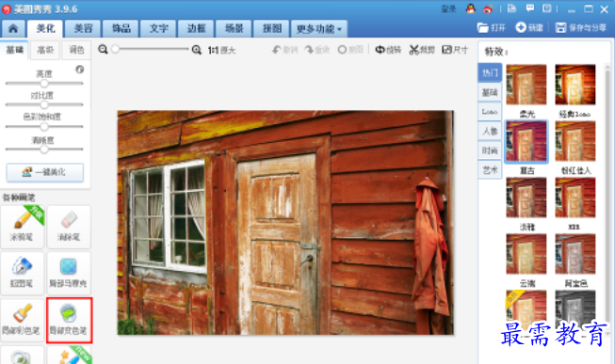This screenshot has width=615, height=364.
Task: Apply the 柔光 effect thumbnail
Action: pyautogui.click(x=526, y=85)
